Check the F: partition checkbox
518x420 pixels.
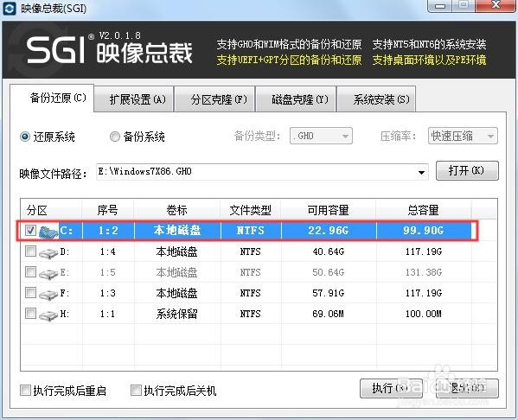(30, 293)
